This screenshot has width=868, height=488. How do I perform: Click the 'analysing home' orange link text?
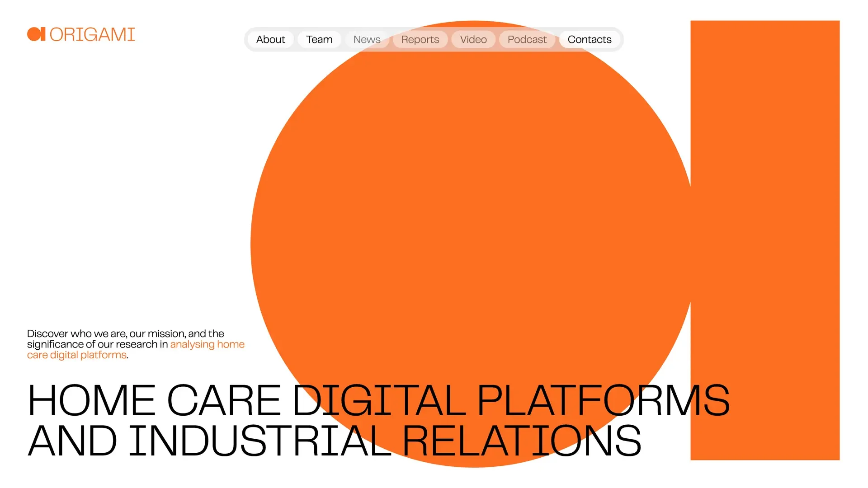pos(207,345)
